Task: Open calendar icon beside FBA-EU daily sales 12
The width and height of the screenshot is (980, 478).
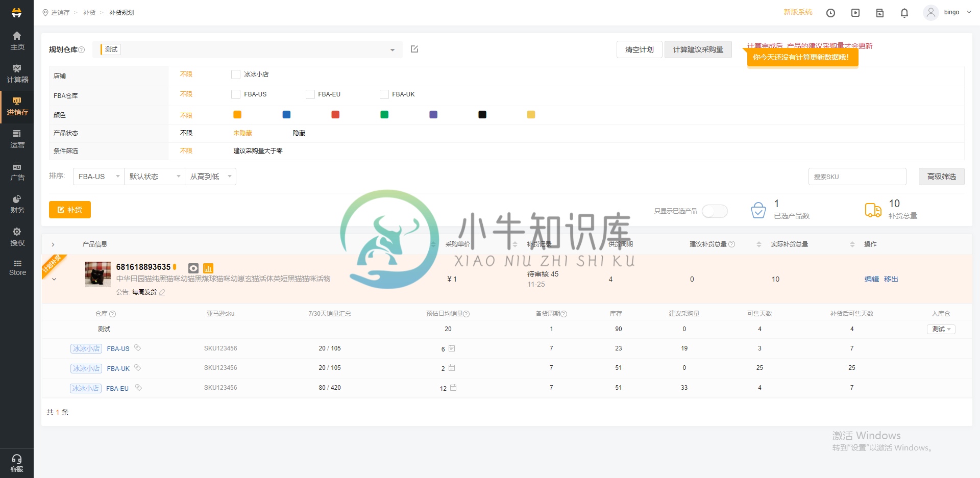Action: (x=453, y=388)
